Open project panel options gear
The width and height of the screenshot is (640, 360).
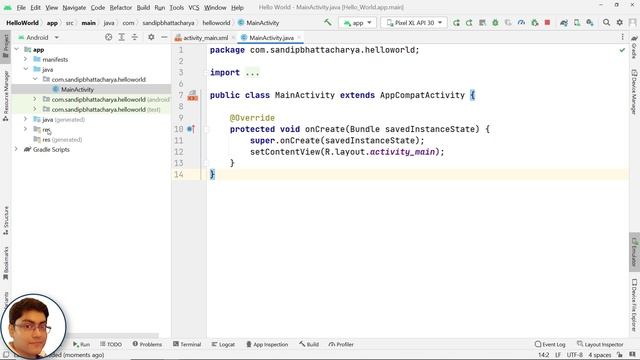pyautogui.click(x=151, y=37)
